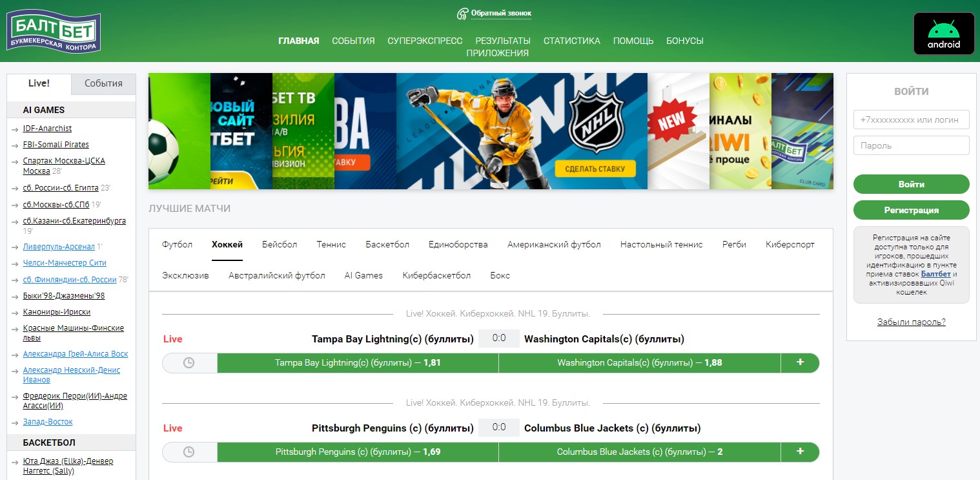Select the Единоборства sport tab
The image size is (980, 480).
tap(458, 245)
